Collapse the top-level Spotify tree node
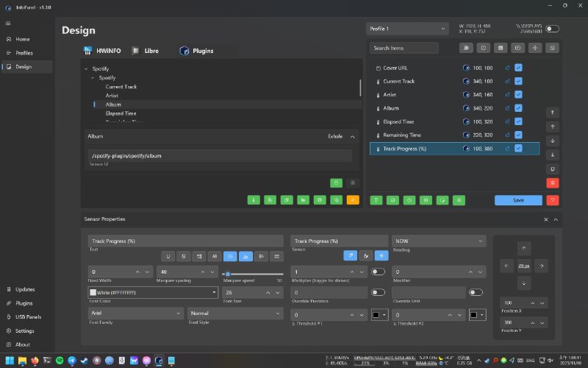The image size is (588, 368). click(x=87, y=68)
